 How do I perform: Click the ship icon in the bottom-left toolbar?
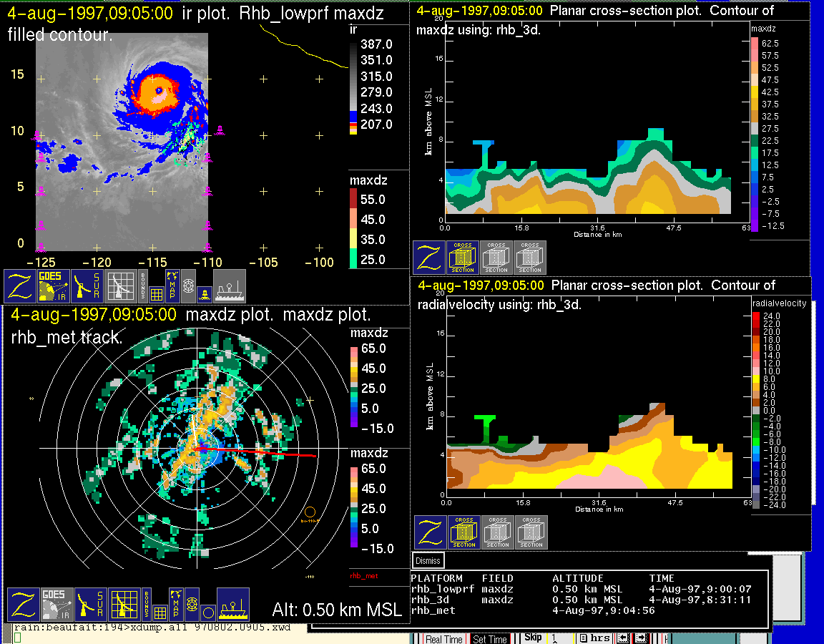tap(232, 605)
